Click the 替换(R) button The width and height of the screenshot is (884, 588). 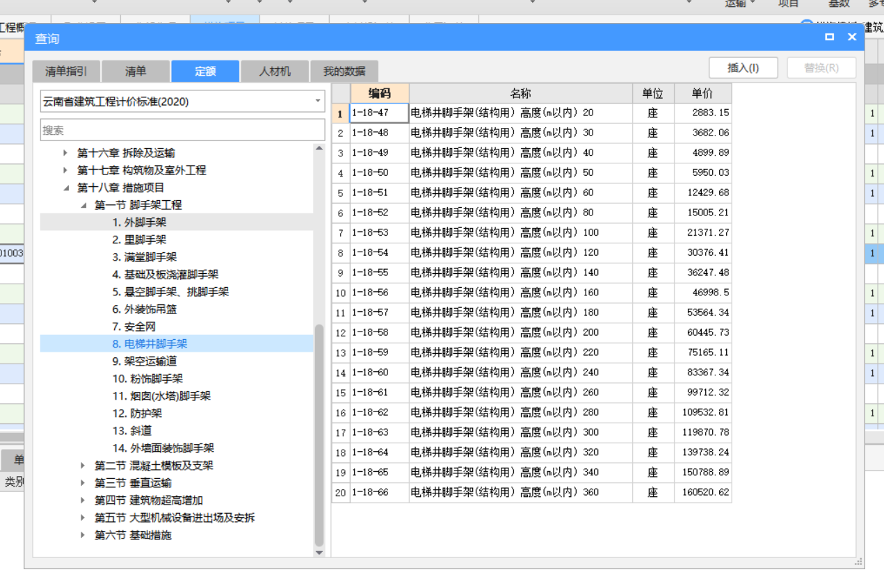(821, 67)
